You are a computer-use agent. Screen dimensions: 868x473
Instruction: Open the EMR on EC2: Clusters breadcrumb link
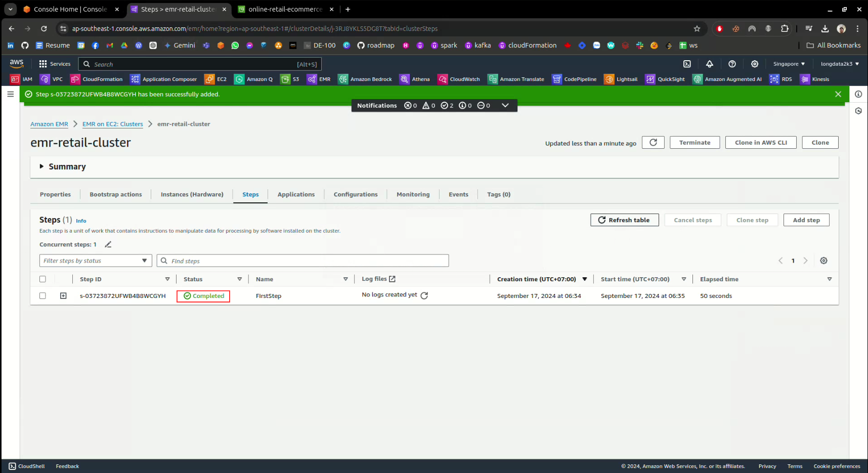coord(112,124)
